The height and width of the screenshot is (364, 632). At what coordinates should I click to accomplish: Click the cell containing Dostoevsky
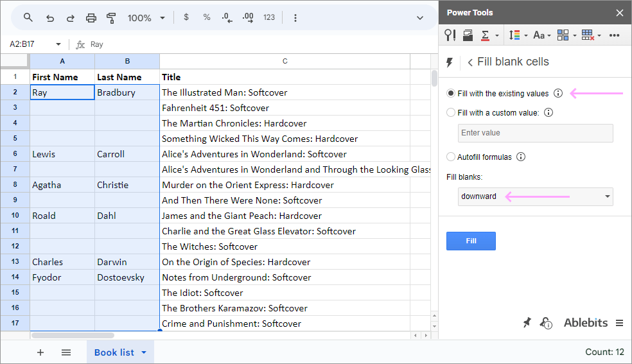[127, 277]
